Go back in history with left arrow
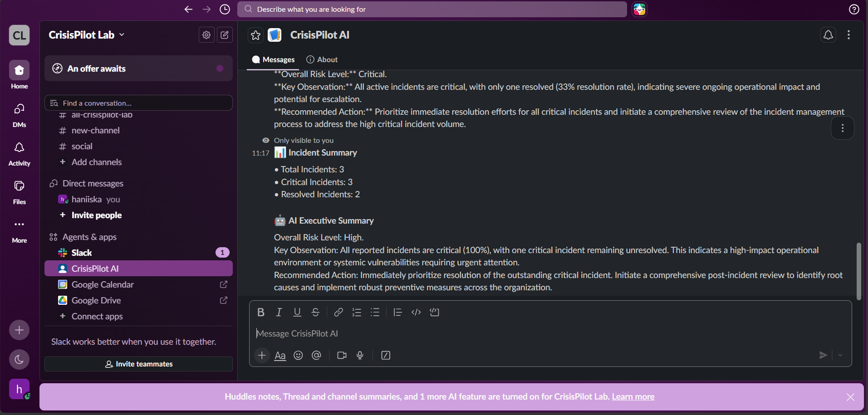868x415 pixels. point(188,9)
